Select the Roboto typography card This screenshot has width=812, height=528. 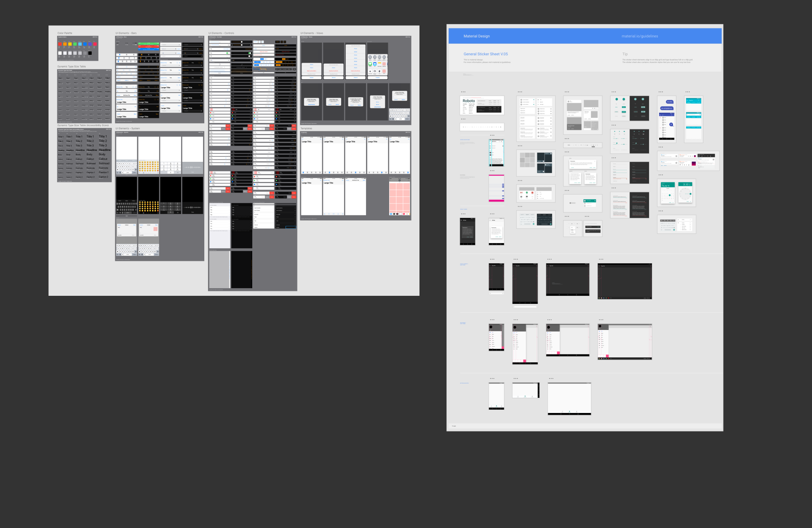482,105
